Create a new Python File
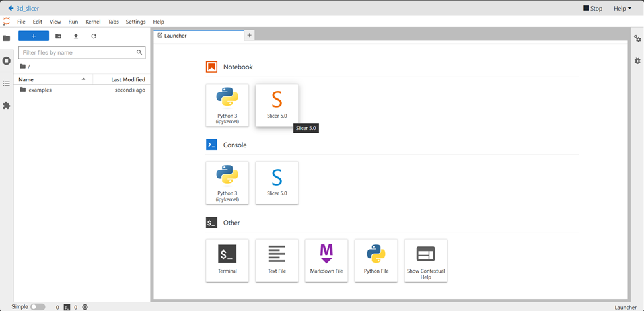The height and width of the screenshot is (311, 644). coord(376,260)
